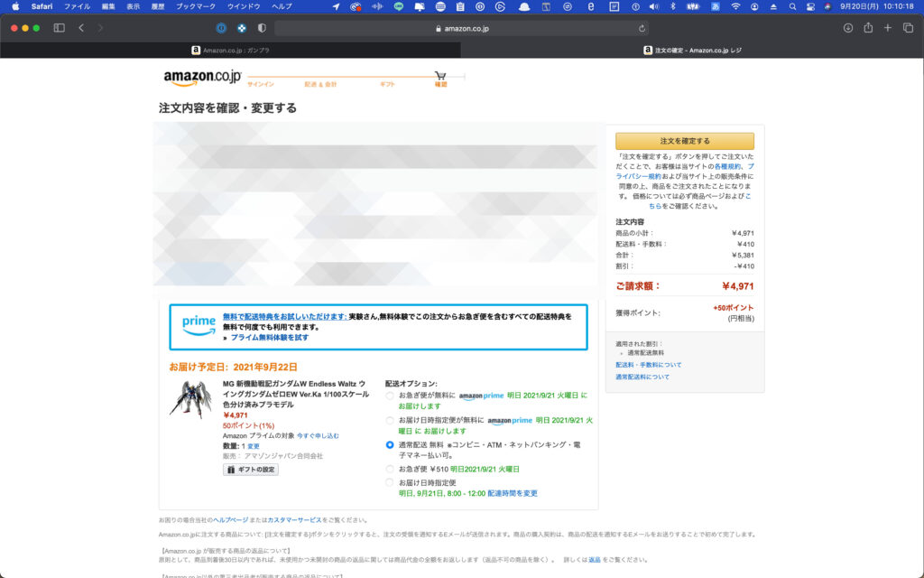The width and height of the screenshot is (924, 578).
Task: Click the cart icon in checkout progress
Action: tap(440, 76)
